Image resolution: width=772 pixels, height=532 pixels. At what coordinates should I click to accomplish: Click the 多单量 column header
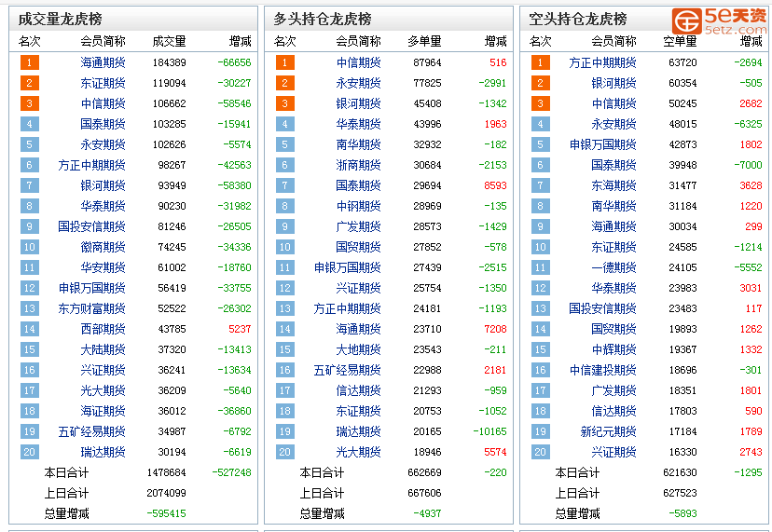click(424, 41)
